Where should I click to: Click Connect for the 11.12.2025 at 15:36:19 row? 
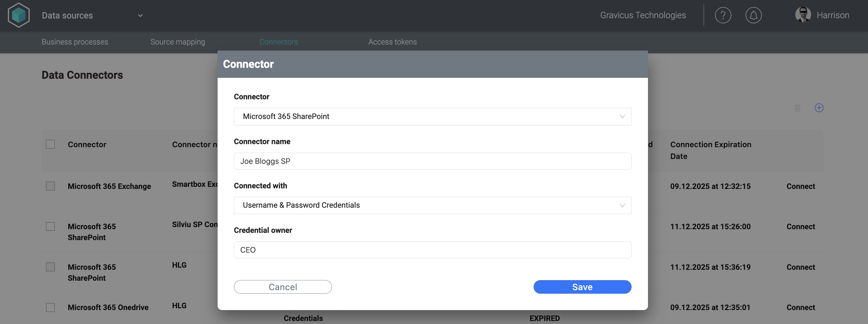click(801, 267)
